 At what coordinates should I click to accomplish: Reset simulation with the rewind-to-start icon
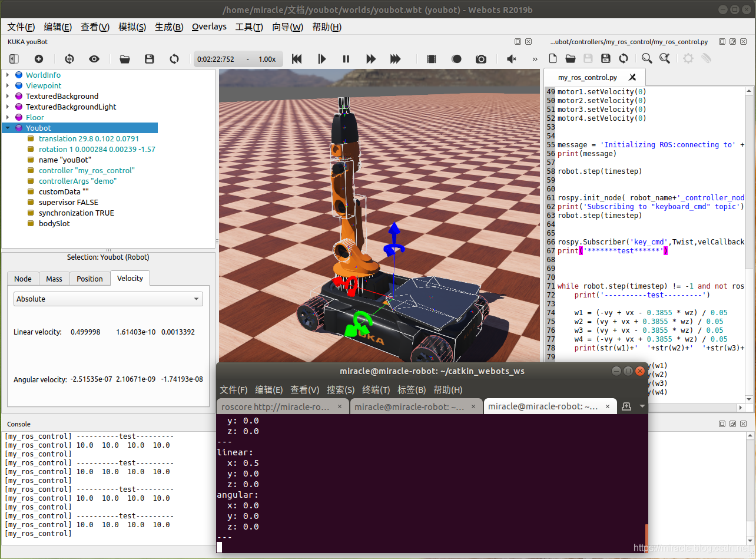(297, 59)
